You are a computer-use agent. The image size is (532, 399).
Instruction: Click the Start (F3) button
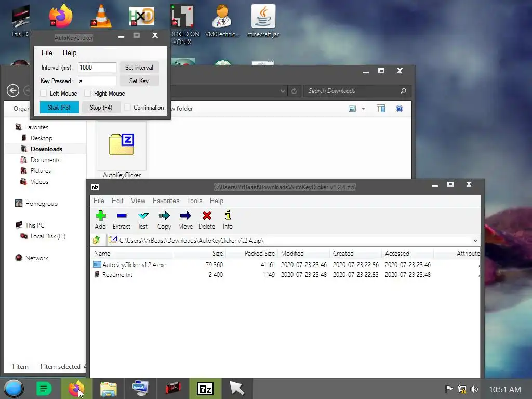59,107
